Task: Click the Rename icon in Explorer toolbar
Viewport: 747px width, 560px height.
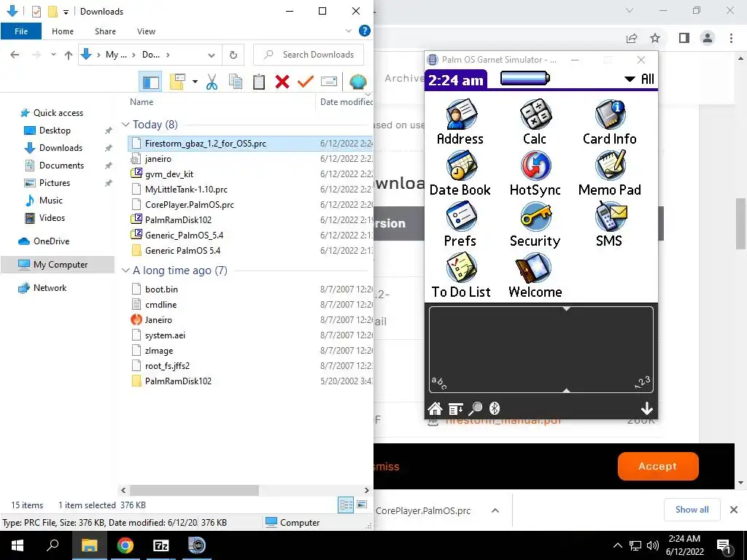Action: point(329,82)
